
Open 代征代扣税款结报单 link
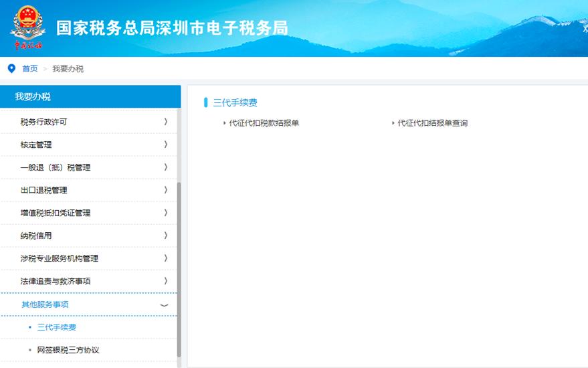coord(264,123)
